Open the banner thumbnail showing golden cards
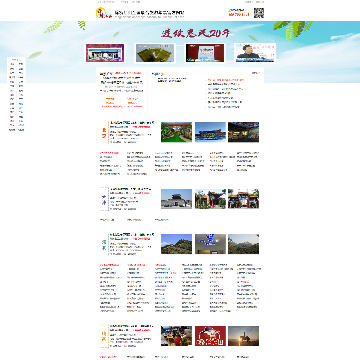Image resolution: width=360 pixels, height=360 pixels. coord(155,53)
